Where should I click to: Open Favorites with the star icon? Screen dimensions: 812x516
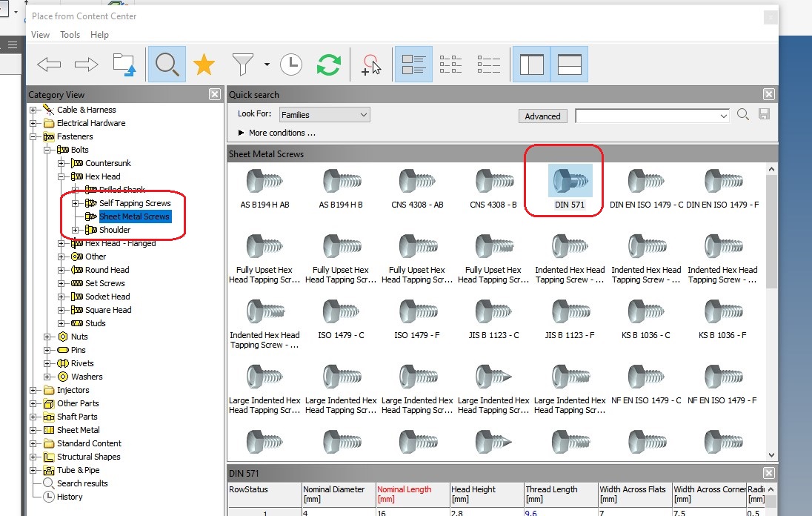(204, 64)
